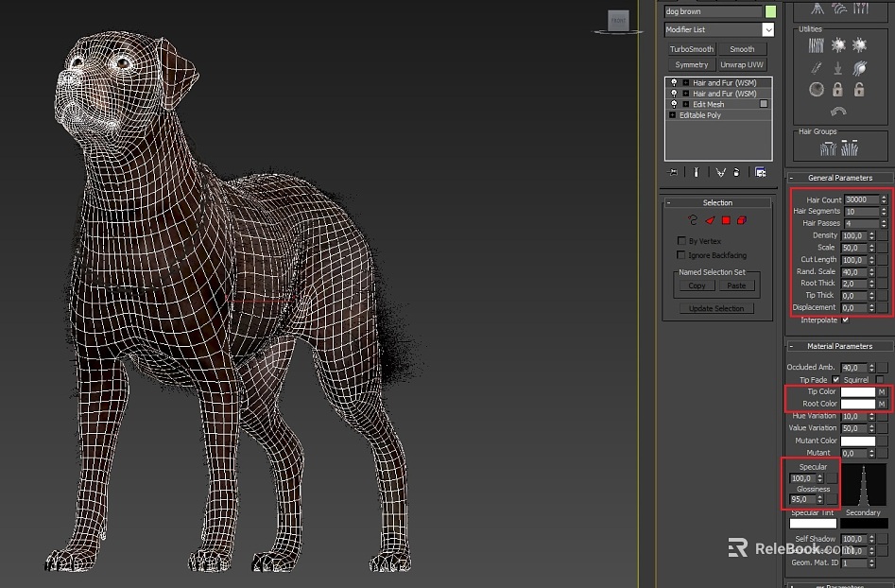Click the Smooth modifier button
The width and height of the screenshot is (895, 588).
[x=742, y=49]
